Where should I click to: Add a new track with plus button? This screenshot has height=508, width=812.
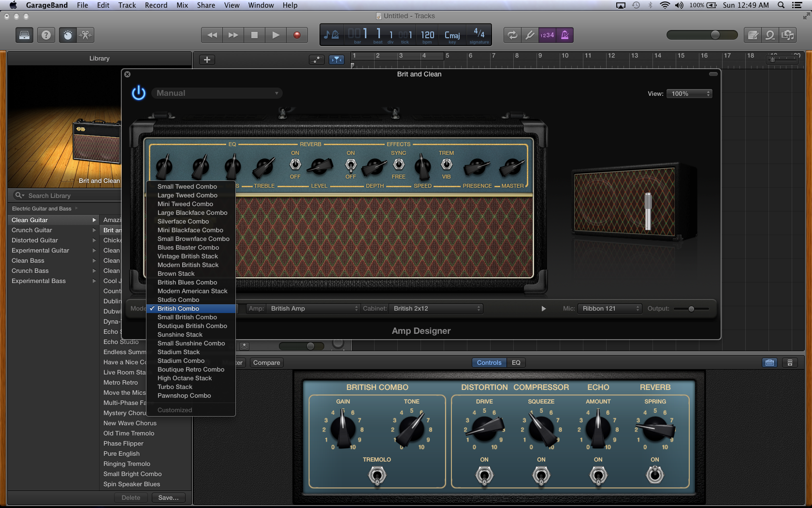coord(207,60)
